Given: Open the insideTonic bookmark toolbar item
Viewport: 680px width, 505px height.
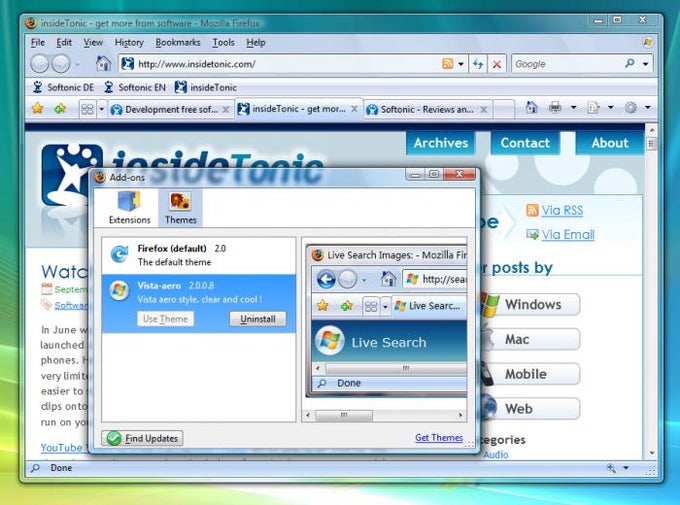Looking at the screenshot, I should (206, 87).
